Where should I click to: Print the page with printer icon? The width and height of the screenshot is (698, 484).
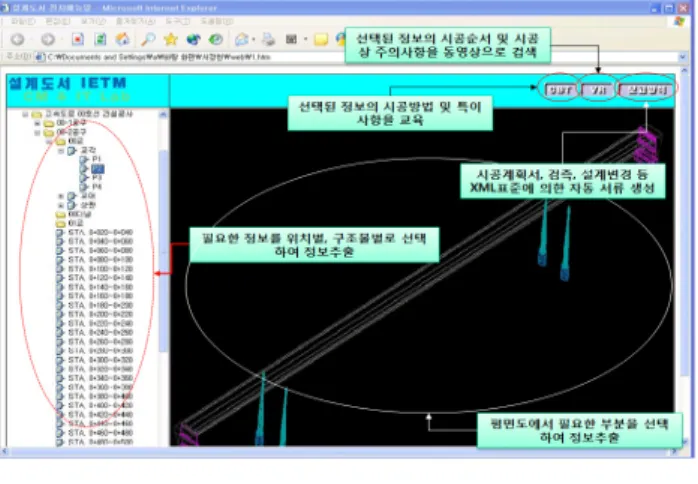(x=268, y=40)
